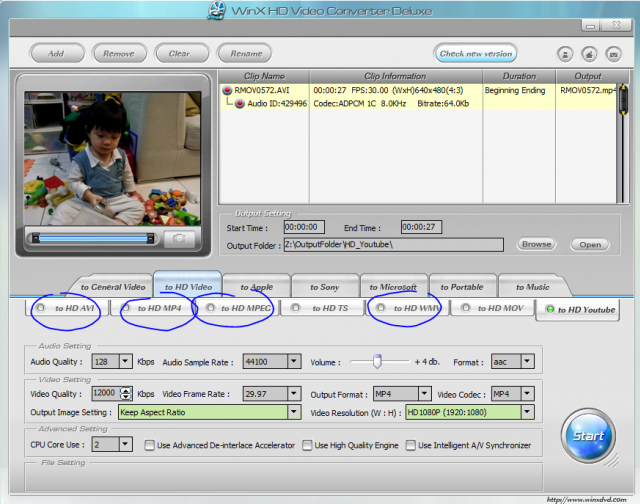Screen dimensions: 640x504
Task: Click the email envelope icon
Action: [x=613, y=54]
